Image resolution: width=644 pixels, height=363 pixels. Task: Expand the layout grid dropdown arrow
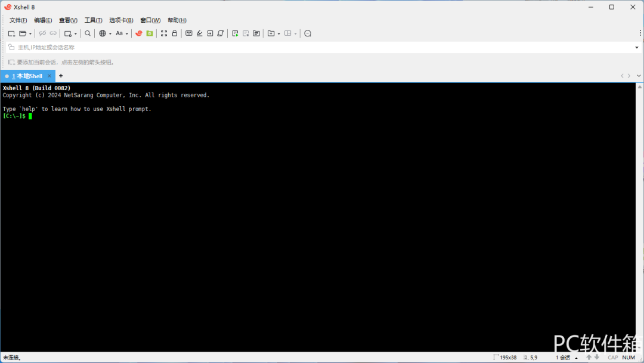tap(295, 33)
